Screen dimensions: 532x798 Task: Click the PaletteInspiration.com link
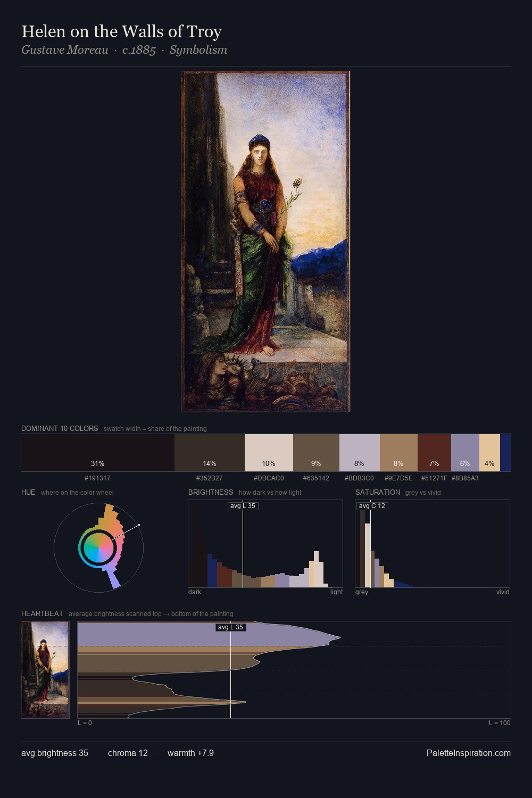coord(469,753)
